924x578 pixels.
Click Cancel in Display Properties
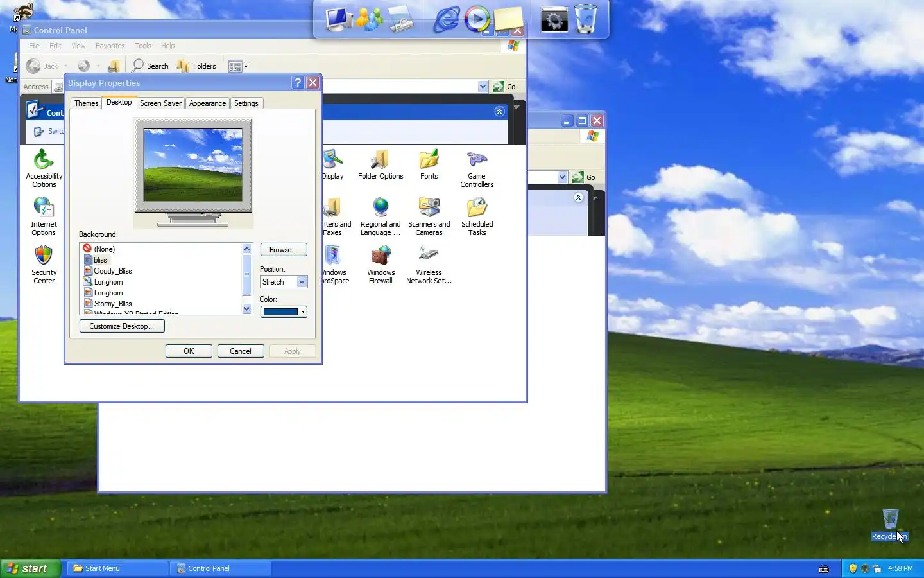pos(241,351)
